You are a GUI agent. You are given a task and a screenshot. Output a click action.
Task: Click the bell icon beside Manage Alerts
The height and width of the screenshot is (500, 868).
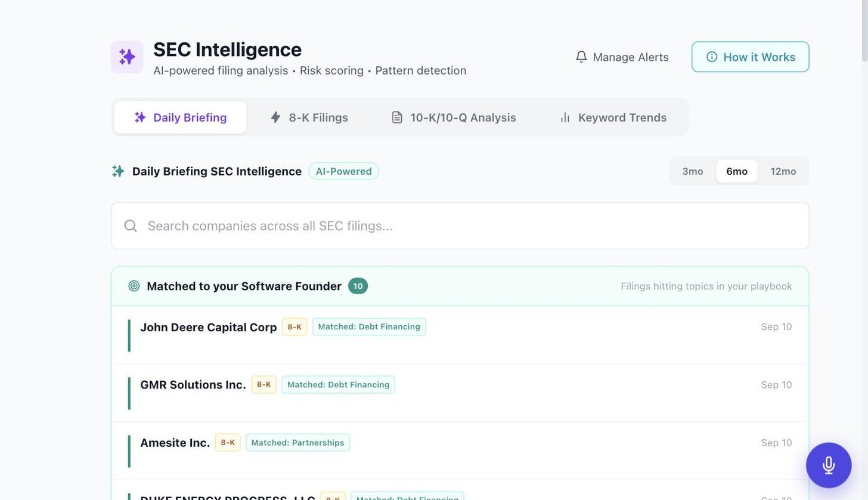click(581, 57)
